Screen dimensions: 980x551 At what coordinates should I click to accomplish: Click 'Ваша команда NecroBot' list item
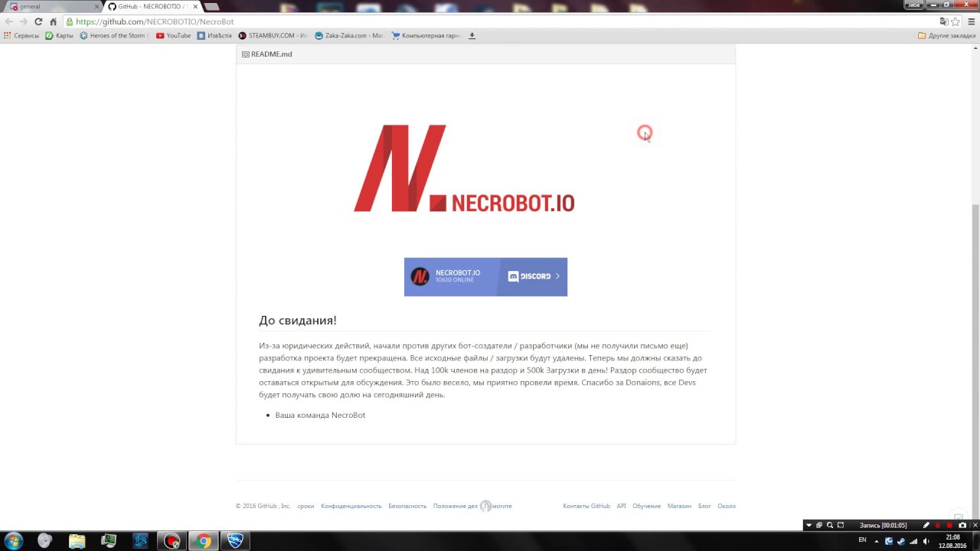click(x=320, y=415)
